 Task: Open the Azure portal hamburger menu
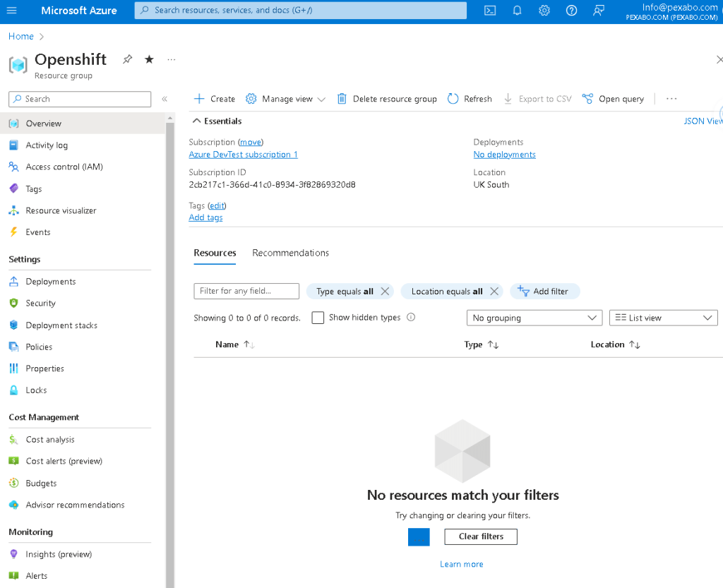coord(11,10)
